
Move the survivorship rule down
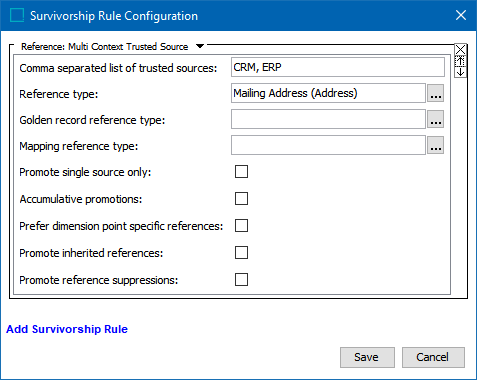[x=460, y=72]
